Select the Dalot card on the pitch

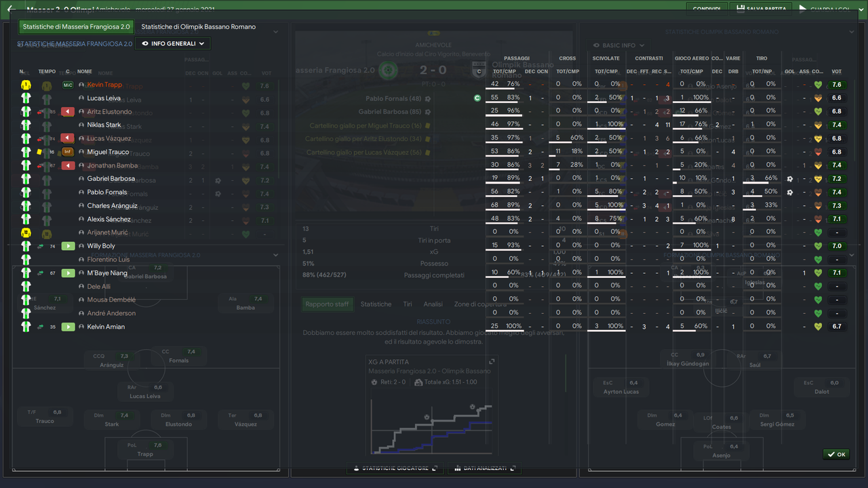821,387
